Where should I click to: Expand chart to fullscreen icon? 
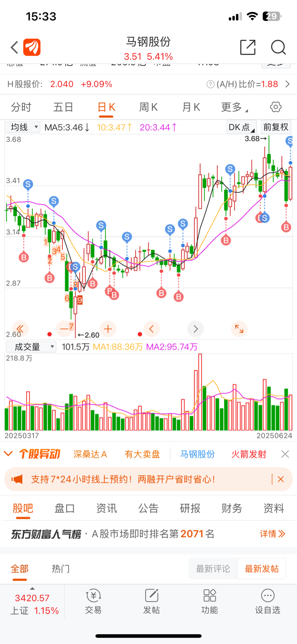(239, 329)
